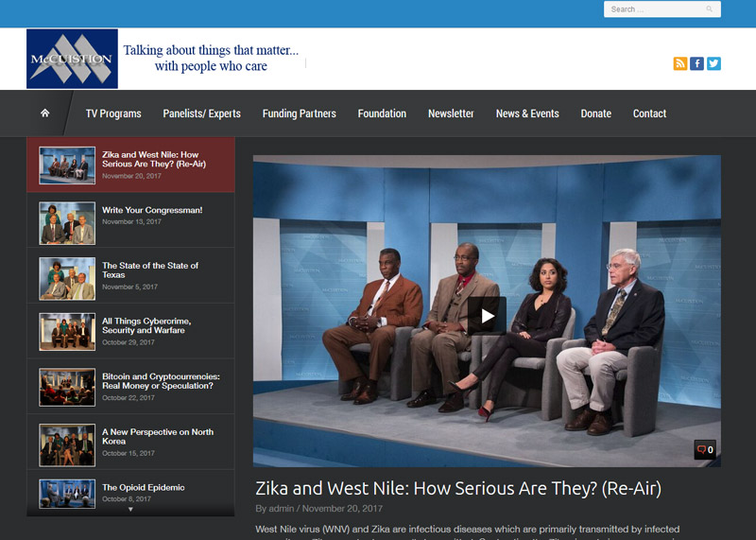
Task: Click the November 13, 2017 sidebar date
Action: click(131, 221)
